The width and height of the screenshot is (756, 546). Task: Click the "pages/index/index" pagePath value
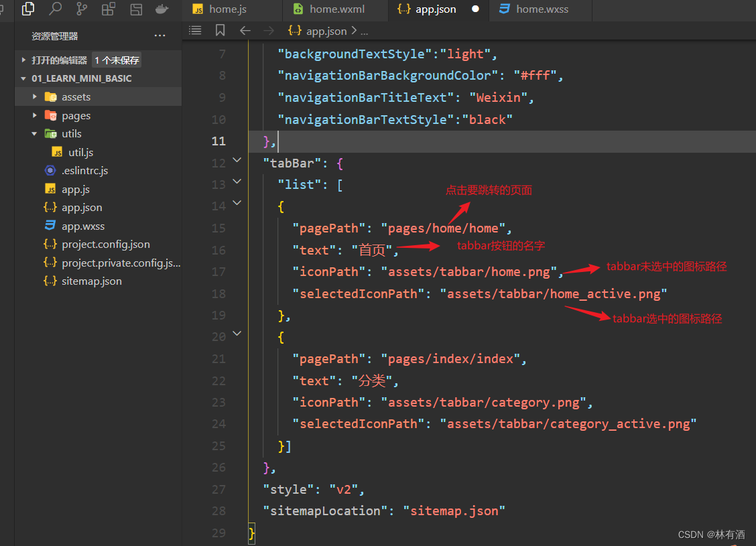click(x=450, y=359)
